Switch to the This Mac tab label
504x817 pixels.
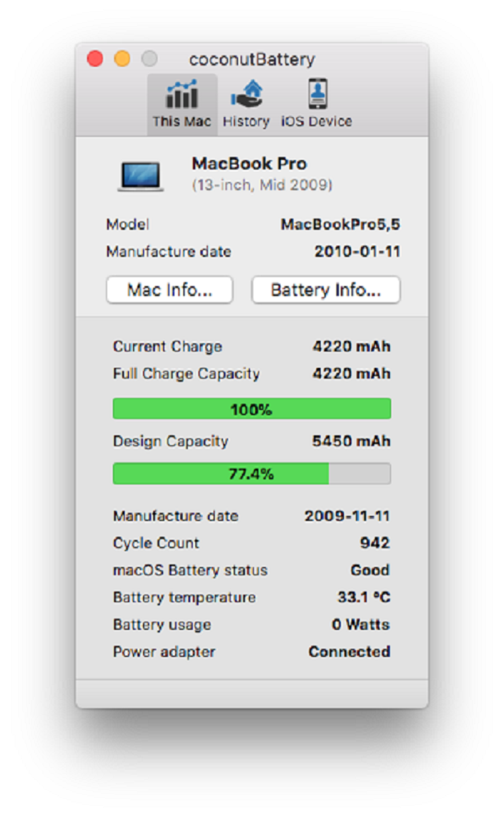[182, 122]
